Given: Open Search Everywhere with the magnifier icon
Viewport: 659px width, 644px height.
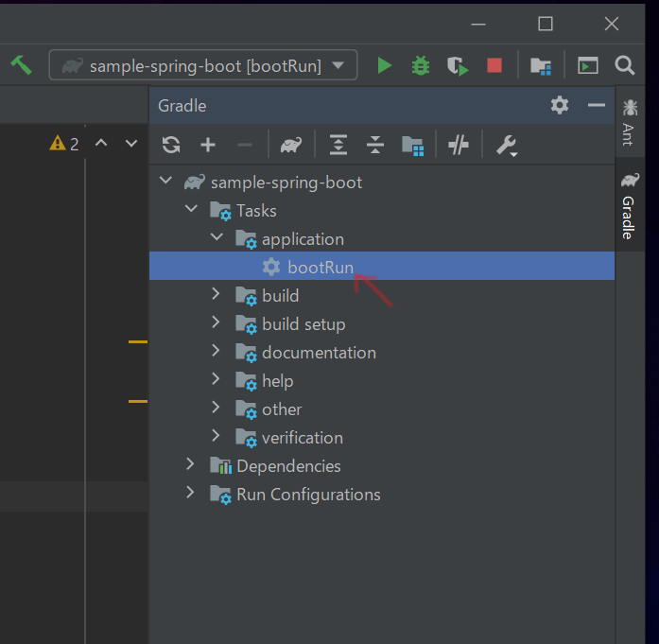Looking at the screenshot, I should click(x=625, y=65).
